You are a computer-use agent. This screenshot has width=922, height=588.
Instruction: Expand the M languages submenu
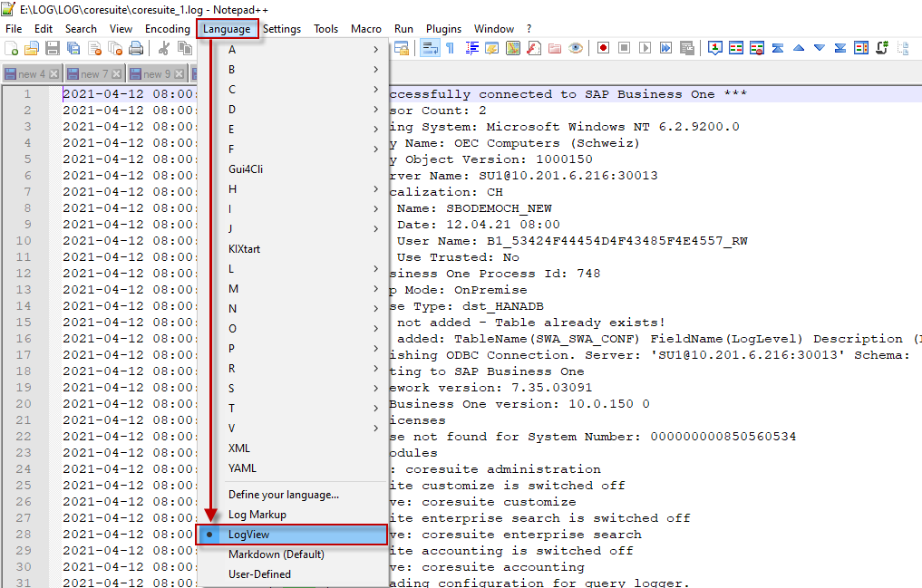(292, 288)
